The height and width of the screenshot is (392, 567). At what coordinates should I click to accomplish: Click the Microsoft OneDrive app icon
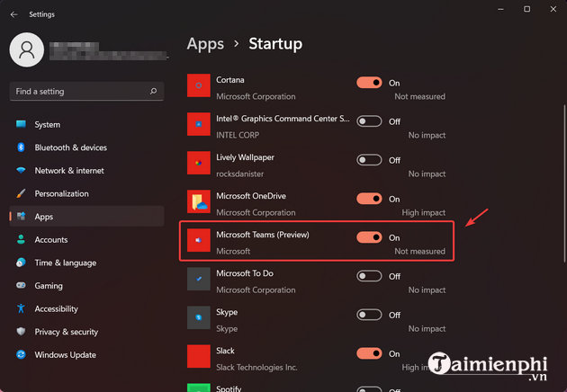(x=199, y=201)
